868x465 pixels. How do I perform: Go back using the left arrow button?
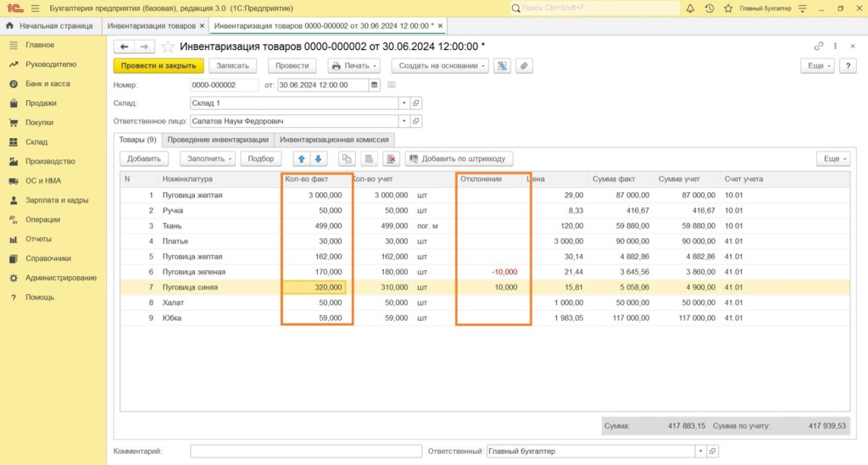point(125,47)
